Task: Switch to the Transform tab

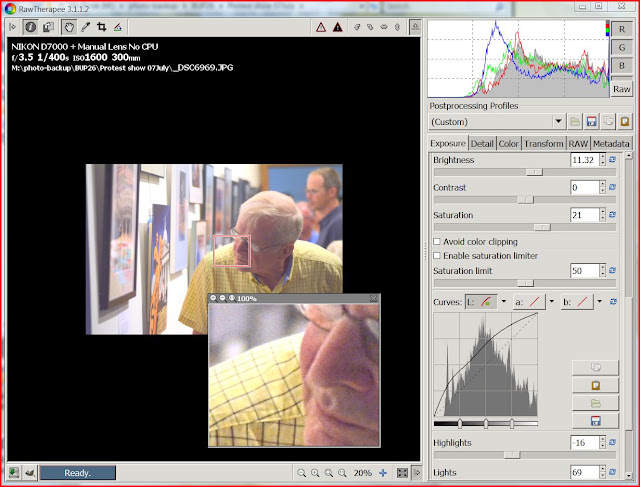Action: (x=544, y=144)
